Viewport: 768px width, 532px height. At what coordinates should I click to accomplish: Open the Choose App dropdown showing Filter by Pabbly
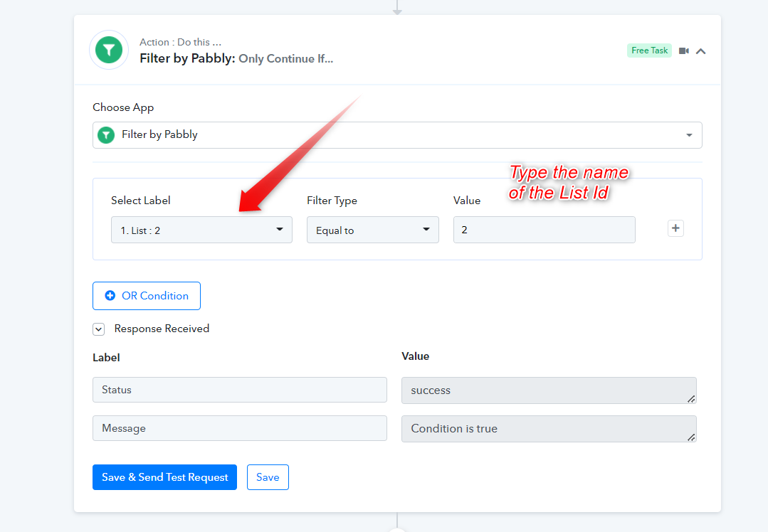[397, 135]
